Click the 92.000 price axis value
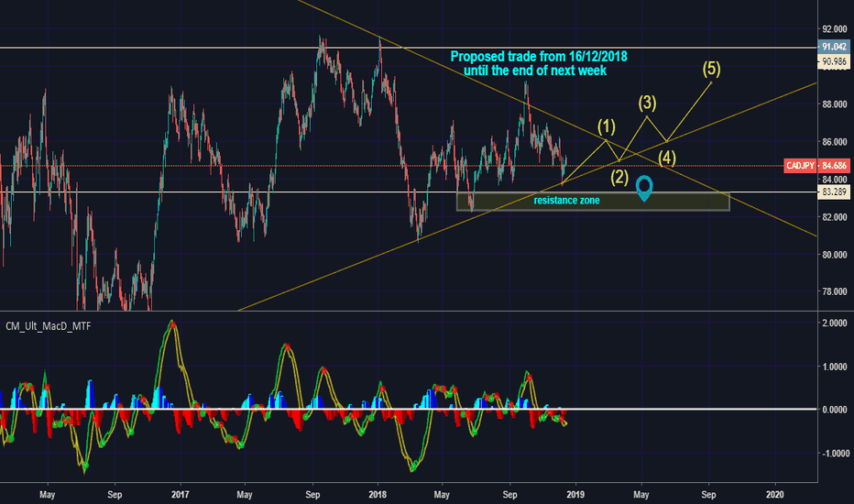This screenshot has width=854, height=504. 835,29
